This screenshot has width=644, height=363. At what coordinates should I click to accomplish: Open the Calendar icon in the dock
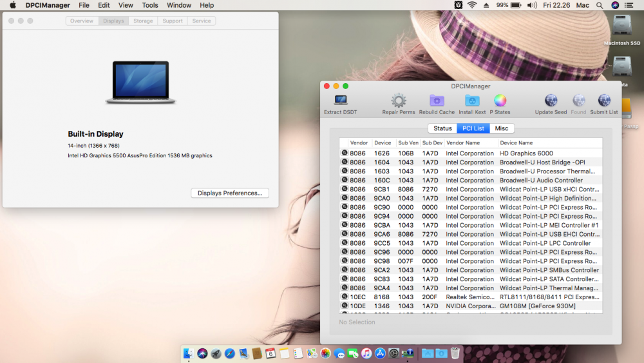coord(270,353)
